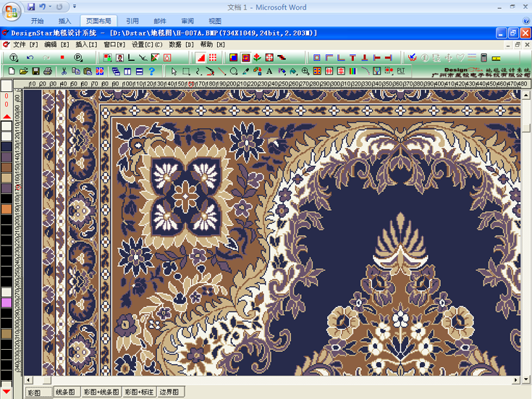This screenshot has height=399, width=532.
Task: Pick the eyedropper color picker tool
Action: tap(245, 71)
